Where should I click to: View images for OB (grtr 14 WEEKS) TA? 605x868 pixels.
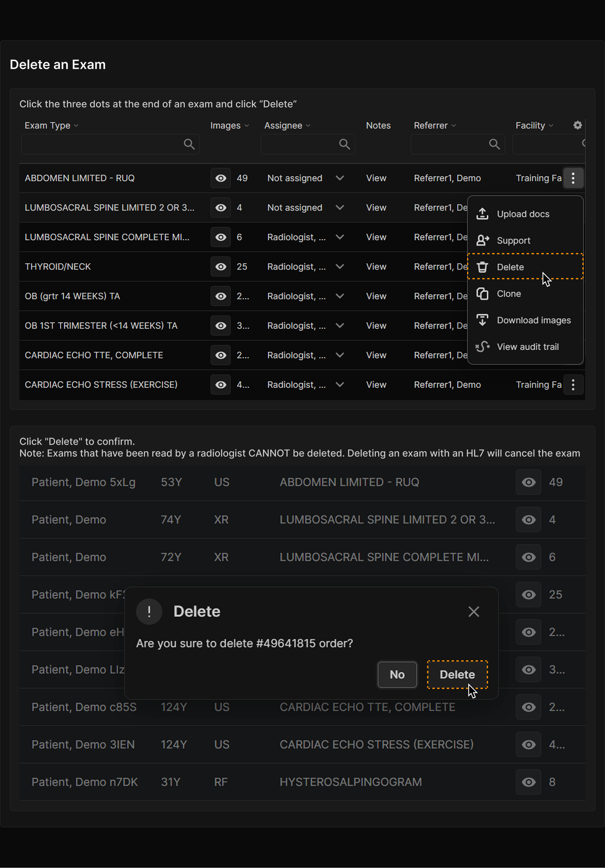[x=221, y=296]
